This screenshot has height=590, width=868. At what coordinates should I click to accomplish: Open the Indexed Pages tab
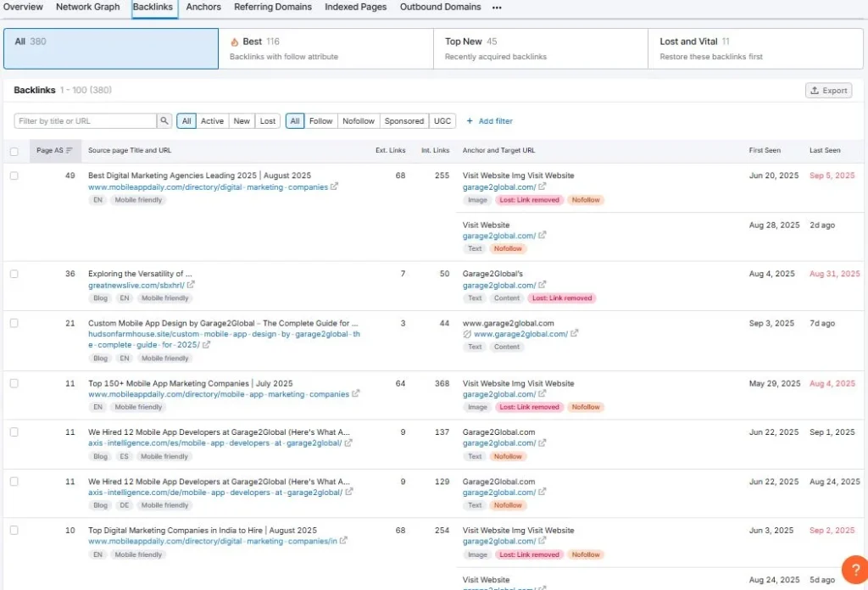coord(355,7)
